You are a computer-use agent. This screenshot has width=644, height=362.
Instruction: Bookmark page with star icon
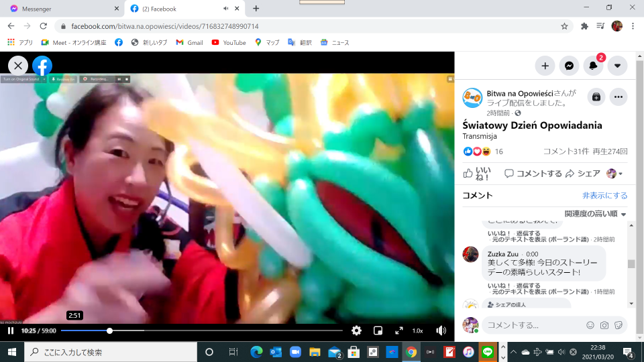click(x=564, y=26)
